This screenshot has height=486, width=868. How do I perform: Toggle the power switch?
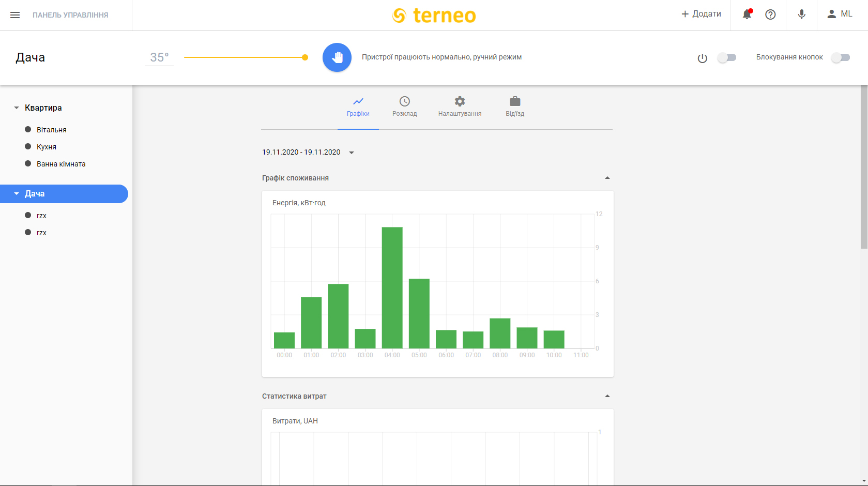726,57
